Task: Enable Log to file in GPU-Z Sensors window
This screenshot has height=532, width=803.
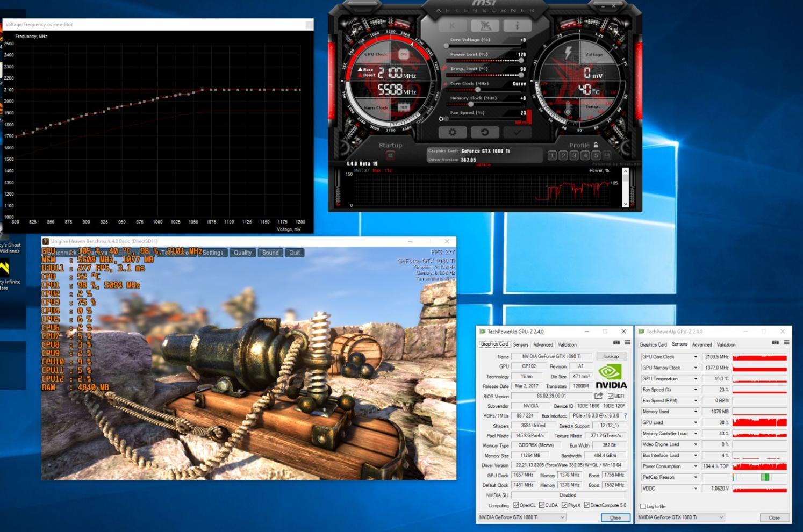Action: tap(643, 506)
